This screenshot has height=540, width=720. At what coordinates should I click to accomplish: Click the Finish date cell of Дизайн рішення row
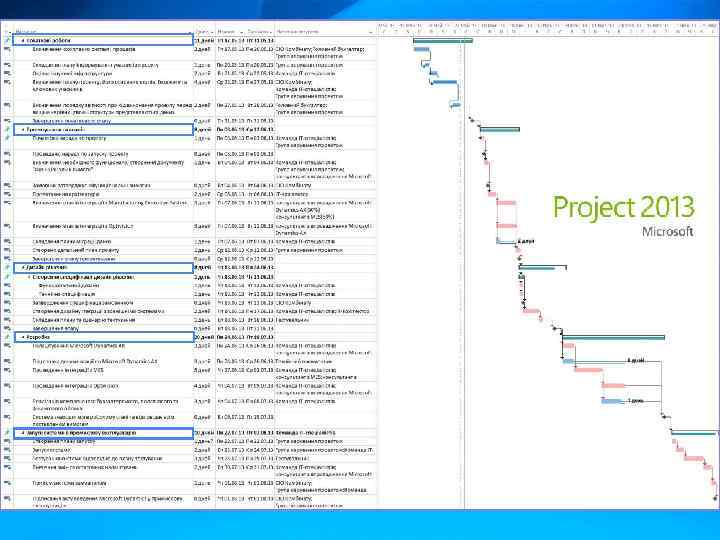260,267
